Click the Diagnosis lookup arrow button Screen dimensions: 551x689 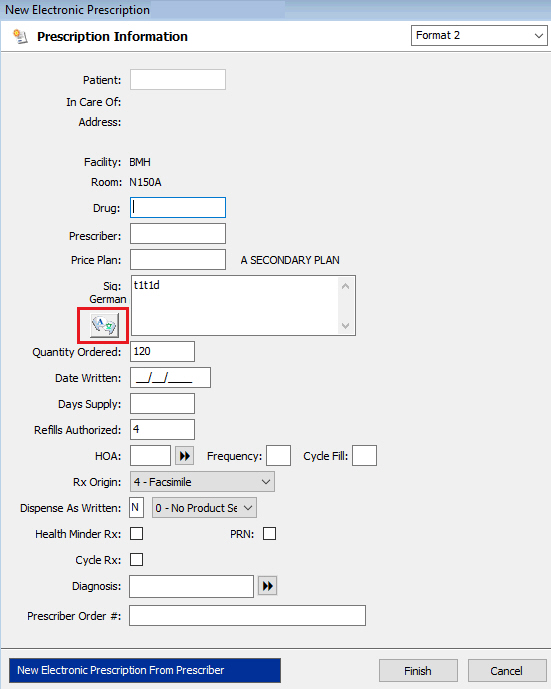(x=268, y=586)
